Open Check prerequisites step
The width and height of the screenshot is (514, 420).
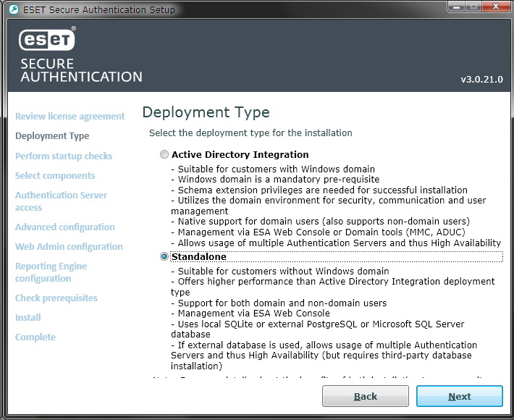pos(56,298)
